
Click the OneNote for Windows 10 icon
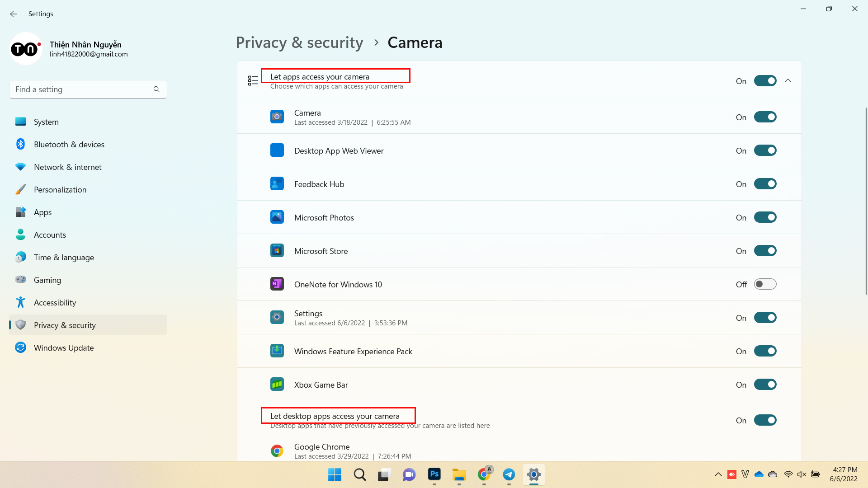[277, 284]
